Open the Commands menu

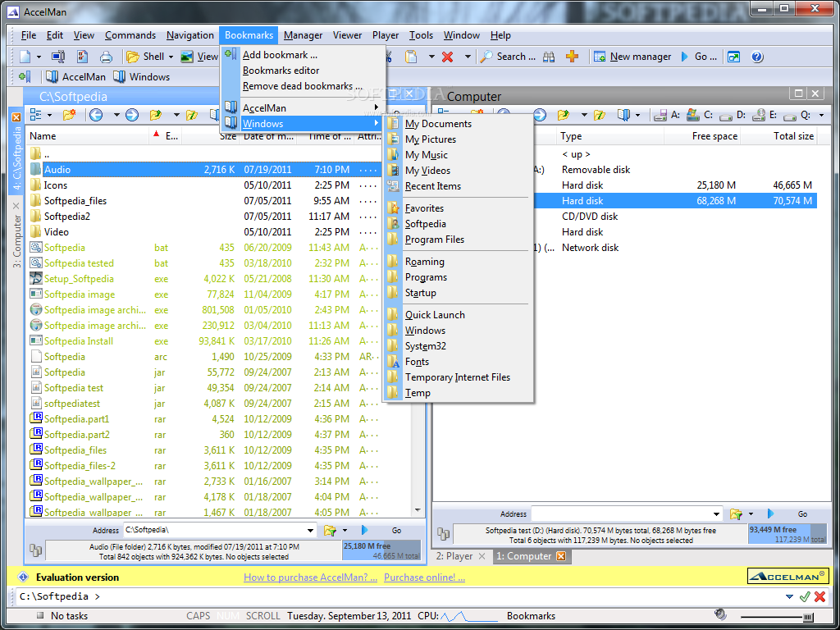point(130,35)
